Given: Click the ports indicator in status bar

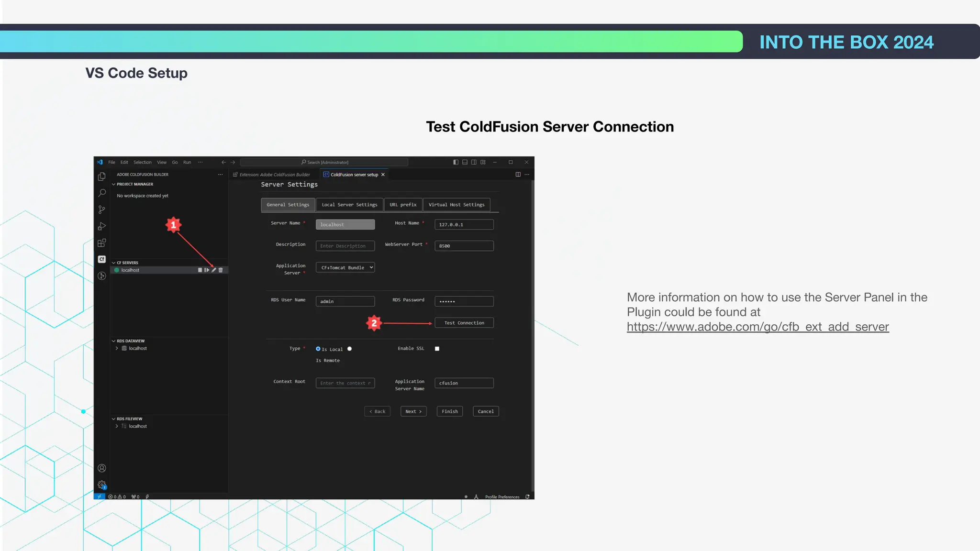Looking at the screenshot, I should coord(135,496).
